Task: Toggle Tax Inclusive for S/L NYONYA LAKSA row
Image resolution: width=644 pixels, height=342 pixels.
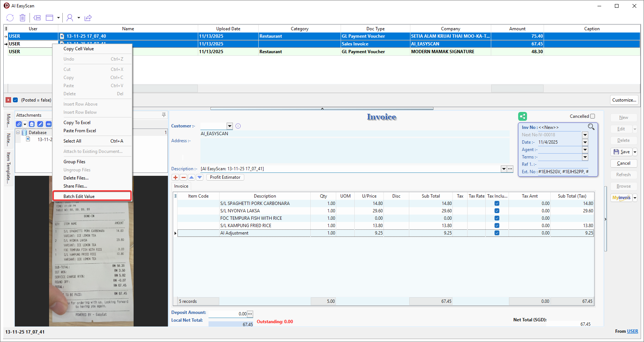Action: pos(497,211)
